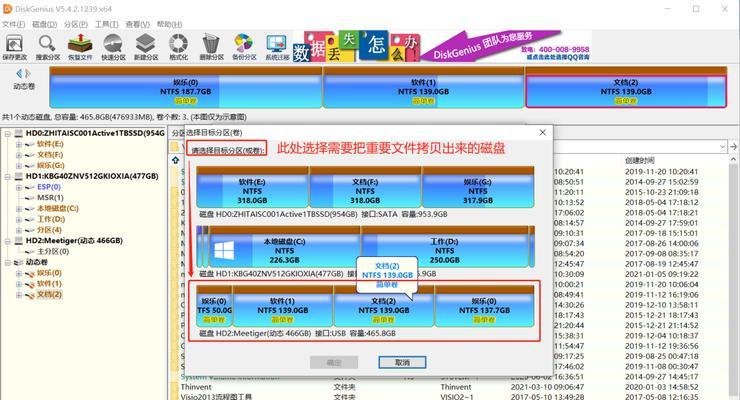The width and height of the screenshot is (740, 400).
Task: Click the HD0 ZHITAI disk icon in tree
Action: [19, 133]
